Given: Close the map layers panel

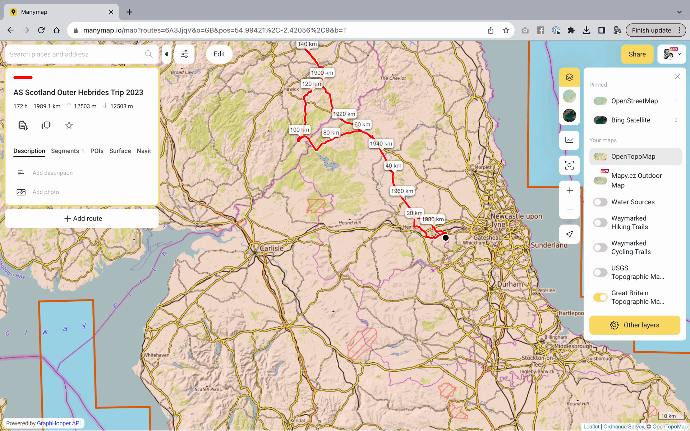Looking at the screenshot, I should (x=677, y=77).
